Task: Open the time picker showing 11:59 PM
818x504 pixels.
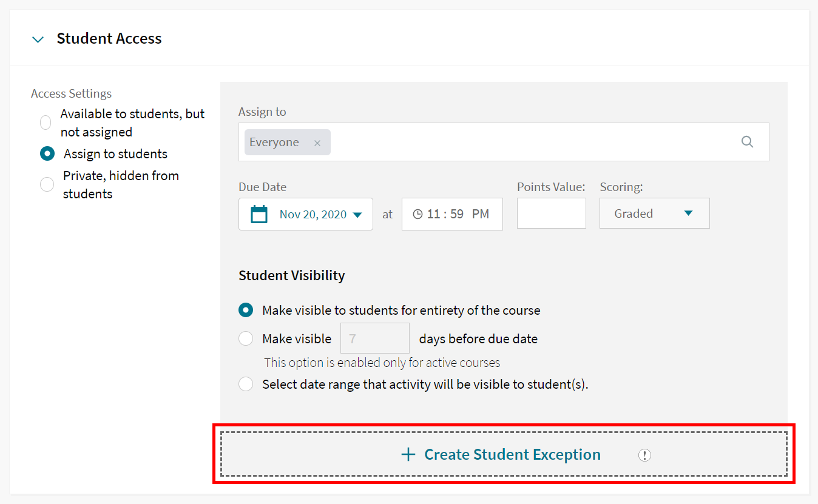Action: [x=452, y=213]
